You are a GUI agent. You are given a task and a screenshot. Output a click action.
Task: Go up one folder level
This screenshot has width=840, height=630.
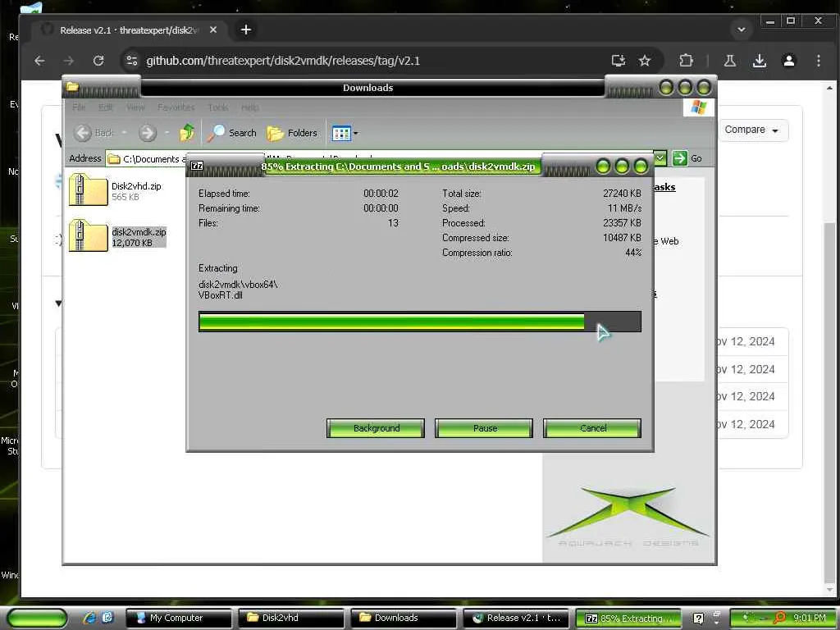pos(187,133)
